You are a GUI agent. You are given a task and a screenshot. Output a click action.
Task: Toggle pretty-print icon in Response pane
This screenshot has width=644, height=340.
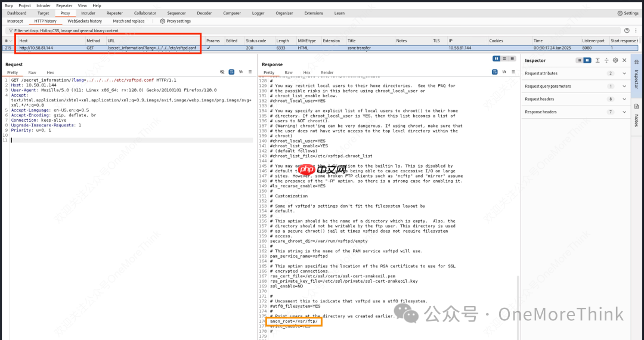click(x=495, y=72)
